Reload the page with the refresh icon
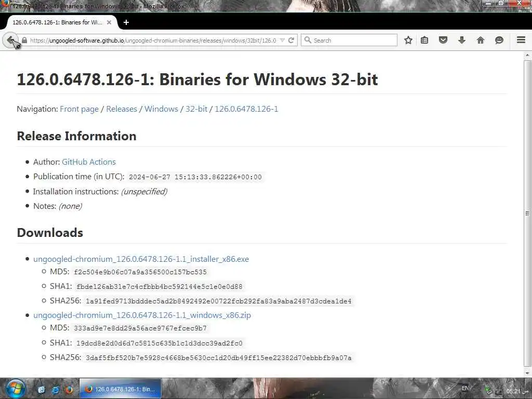This screenshot has height=399, width=532. click(x=291, y=40)
